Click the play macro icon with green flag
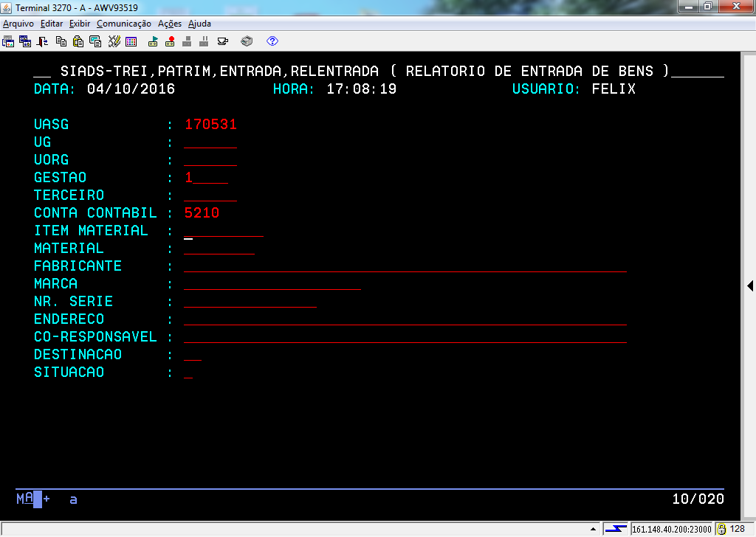Image resolution: width=756 pixels, height=537 pixels. point(153,41)
